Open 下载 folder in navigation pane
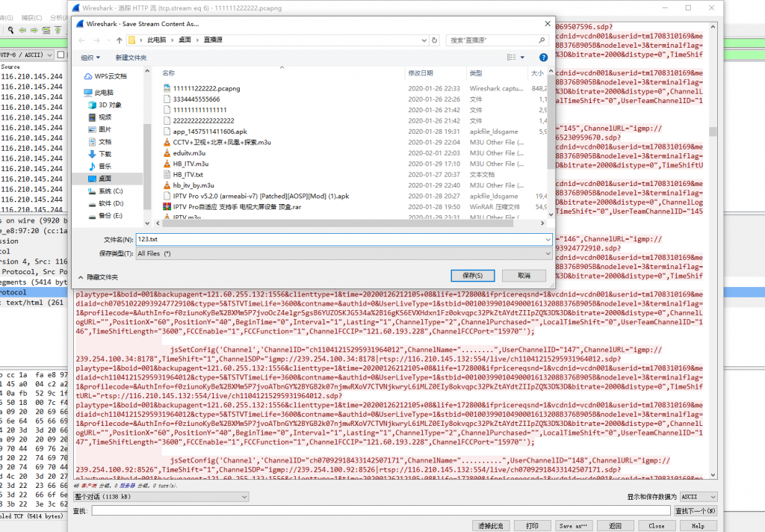The height and width of the screenshot is (532, 765). coord(100,154)
